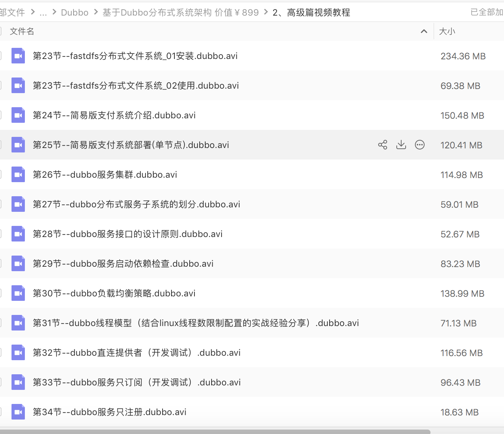Check the box for 第27节 row
Viewport: 504px width, 434px height.
(x=1, y=204)
